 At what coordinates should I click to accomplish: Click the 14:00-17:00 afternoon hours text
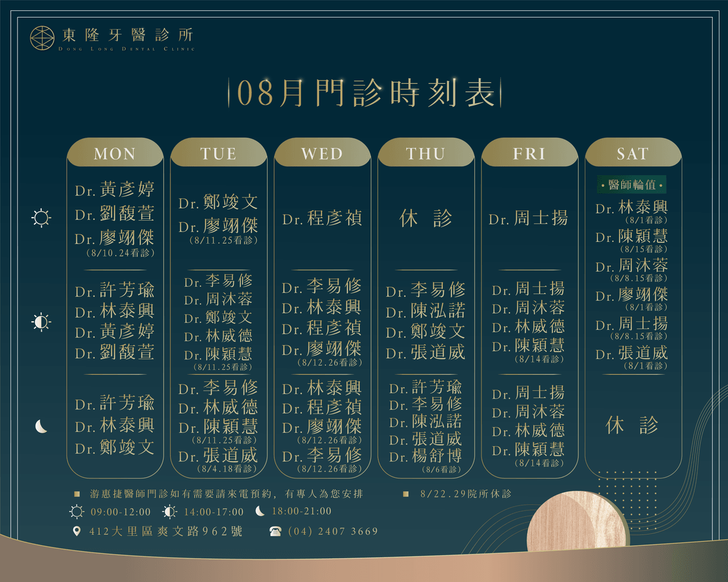click(x=215, y=513)
